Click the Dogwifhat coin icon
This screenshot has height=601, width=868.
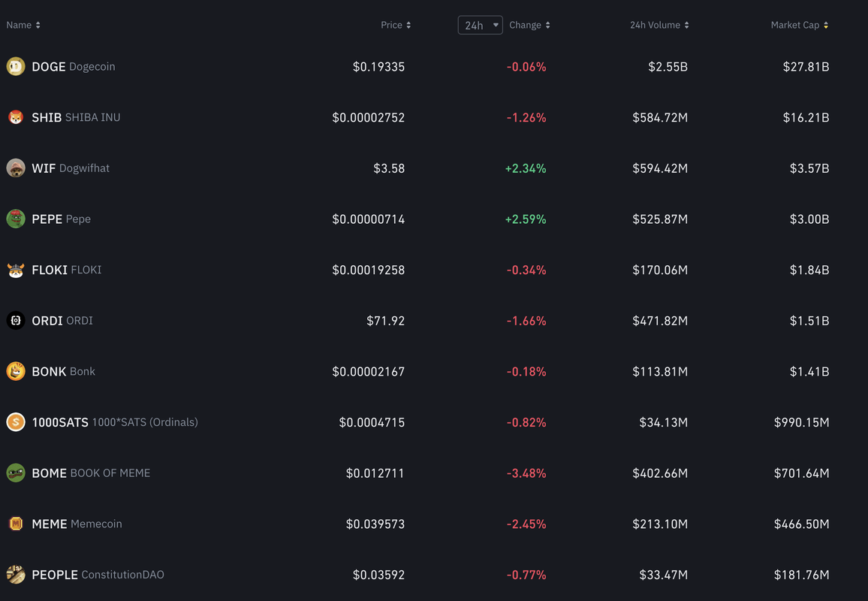[16, 168]
